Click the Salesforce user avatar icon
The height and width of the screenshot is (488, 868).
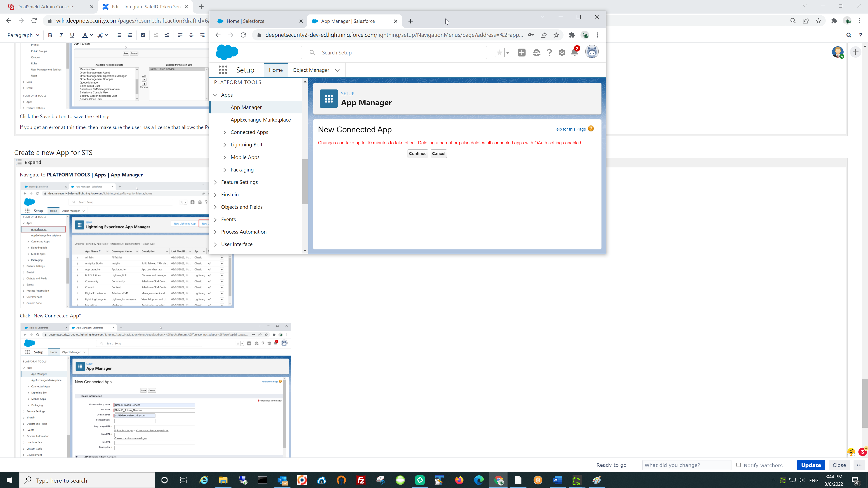(592, 52)
